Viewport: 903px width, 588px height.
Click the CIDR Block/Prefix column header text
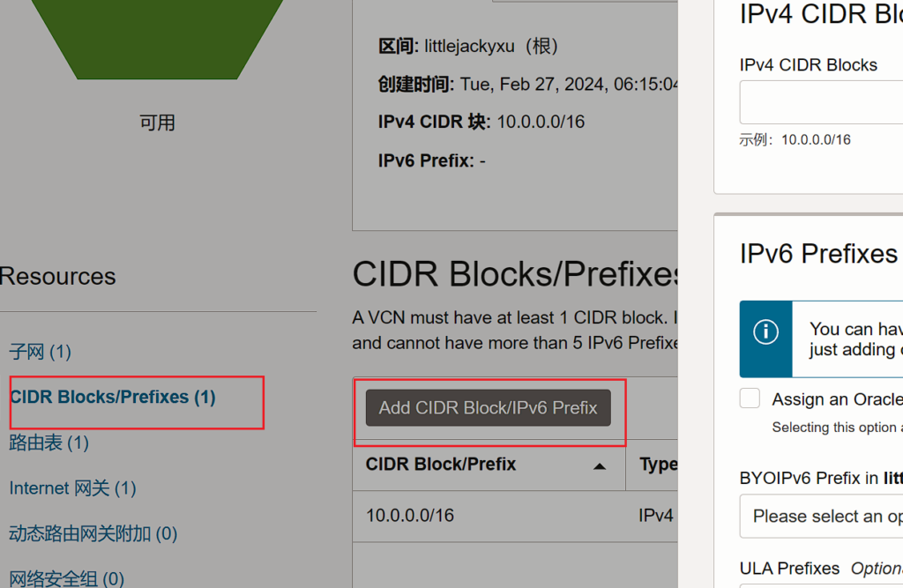pos(441,465)
